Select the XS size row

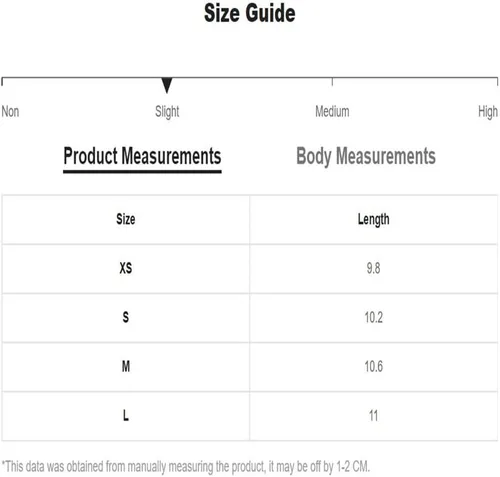click(250, 269)
